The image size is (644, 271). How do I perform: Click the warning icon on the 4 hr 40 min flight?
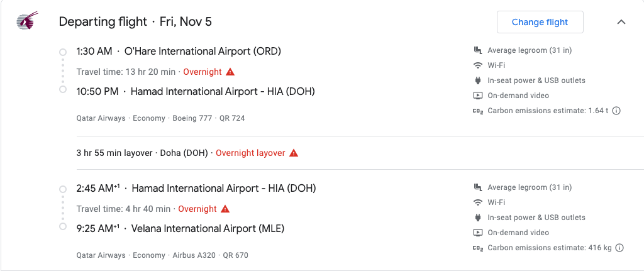[x=225, y=209]
